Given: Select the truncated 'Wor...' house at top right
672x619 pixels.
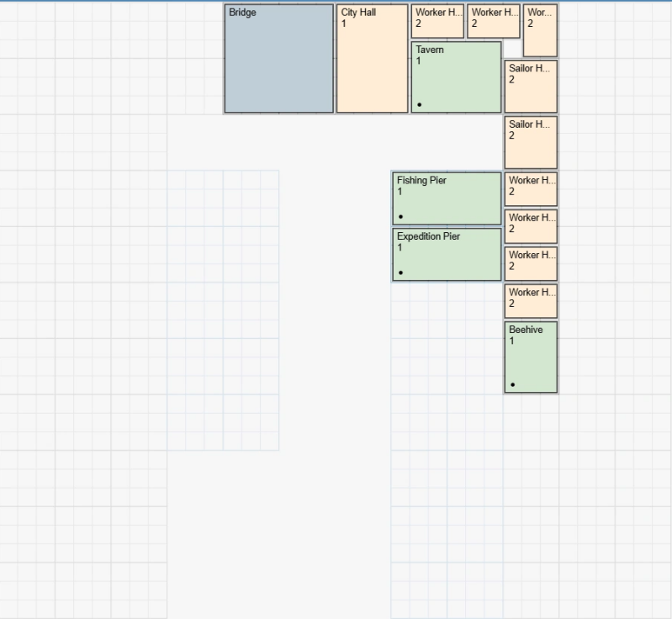Looking at the screenshot, I should pyautogui.click(x=540, y=30).
